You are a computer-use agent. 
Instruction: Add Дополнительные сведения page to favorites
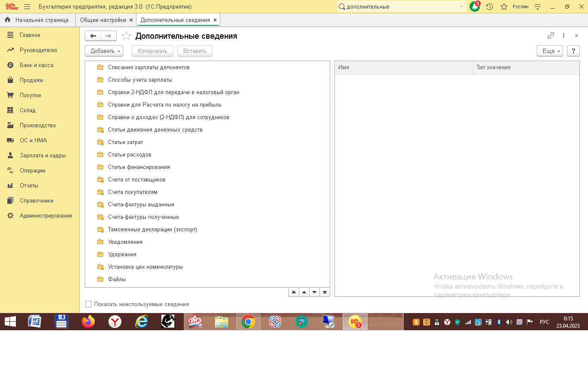point(126,36)
